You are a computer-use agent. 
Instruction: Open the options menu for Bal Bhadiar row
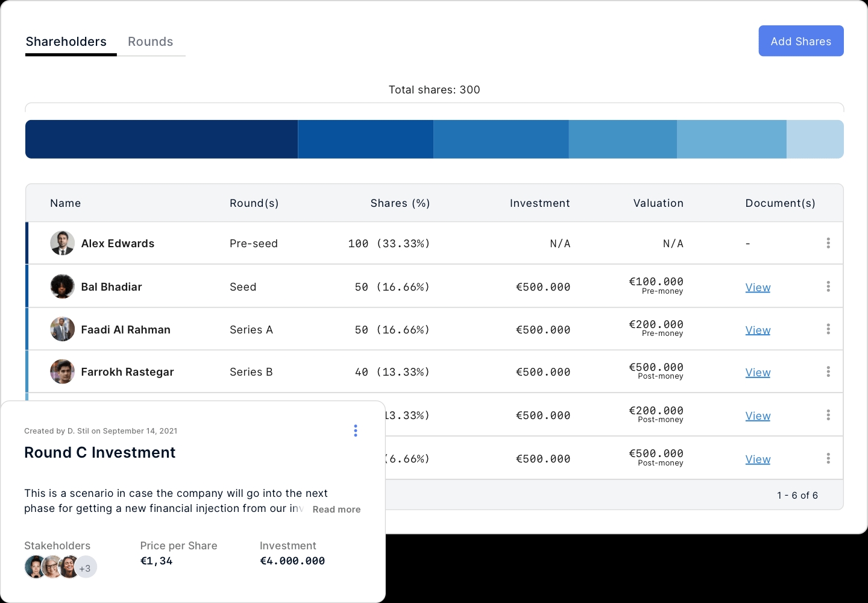tap(828, 286)
